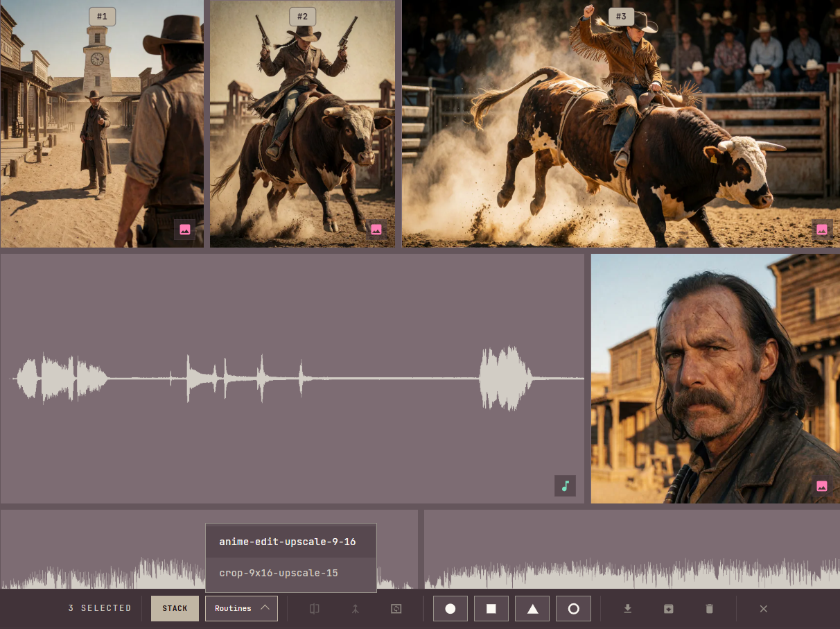Click the merge icon in the toolbar
Viewport: 840px width, 629px height.
[356, 608]
